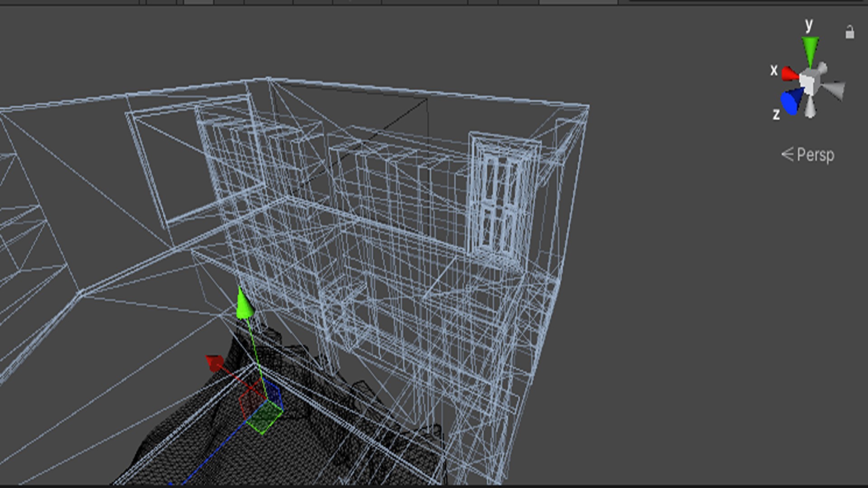Viewport: 868px width, 488px height.
Task: Click the green XZ plane handle square
Action: coord(265,418)
